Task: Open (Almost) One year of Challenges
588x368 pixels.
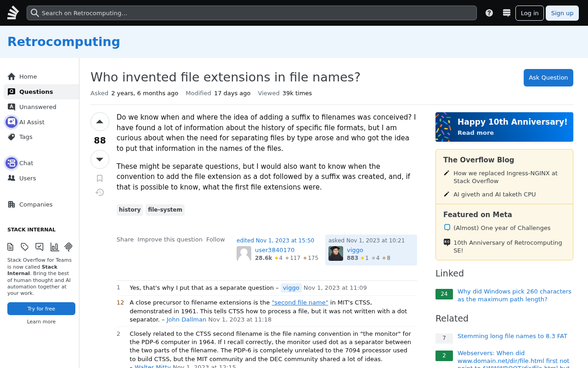Action: tap(502, 228)
